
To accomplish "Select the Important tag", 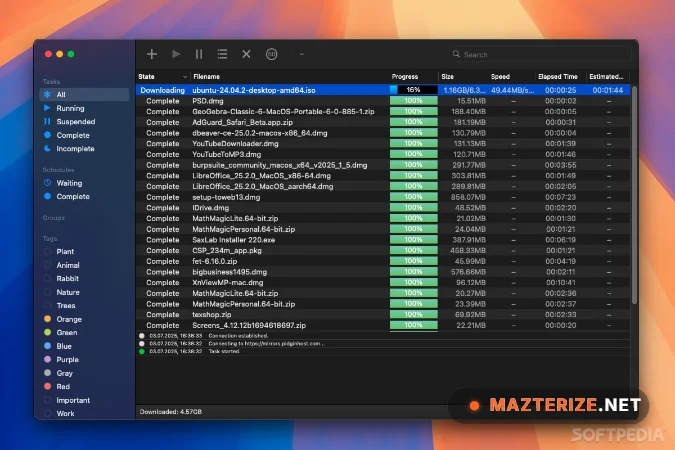I will pos(84,400).
